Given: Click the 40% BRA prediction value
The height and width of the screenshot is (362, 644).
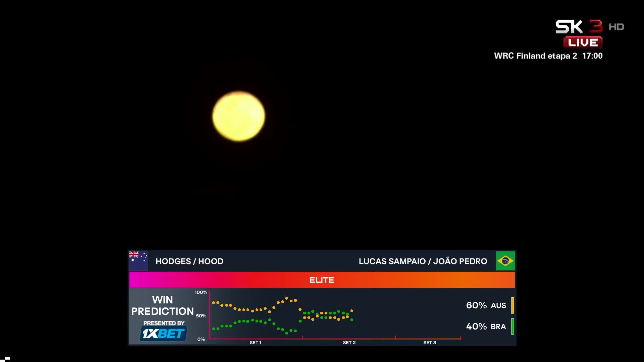Looking at the screenshot, I should 486,326.
